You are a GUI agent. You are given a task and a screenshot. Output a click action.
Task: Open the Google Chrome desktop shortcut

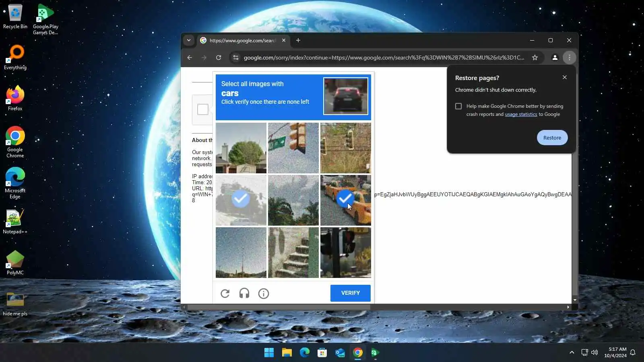pos(15,142)
